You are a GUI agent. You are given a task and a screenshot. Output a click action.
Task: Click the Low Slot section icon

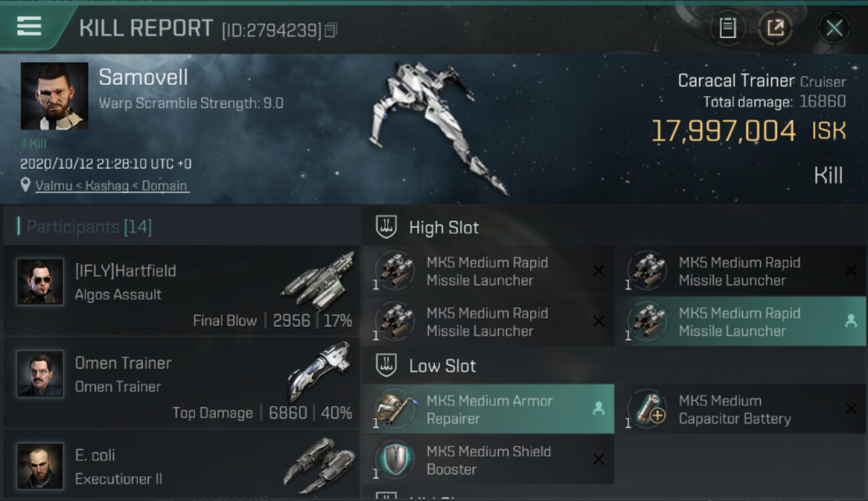click(x=386, y=365)
